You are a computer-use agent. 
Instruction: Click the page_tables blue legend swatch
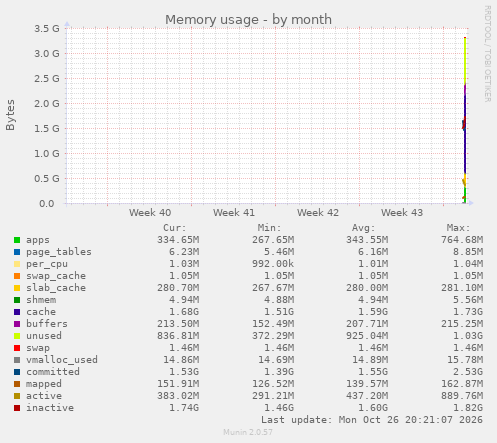point(17,252)
